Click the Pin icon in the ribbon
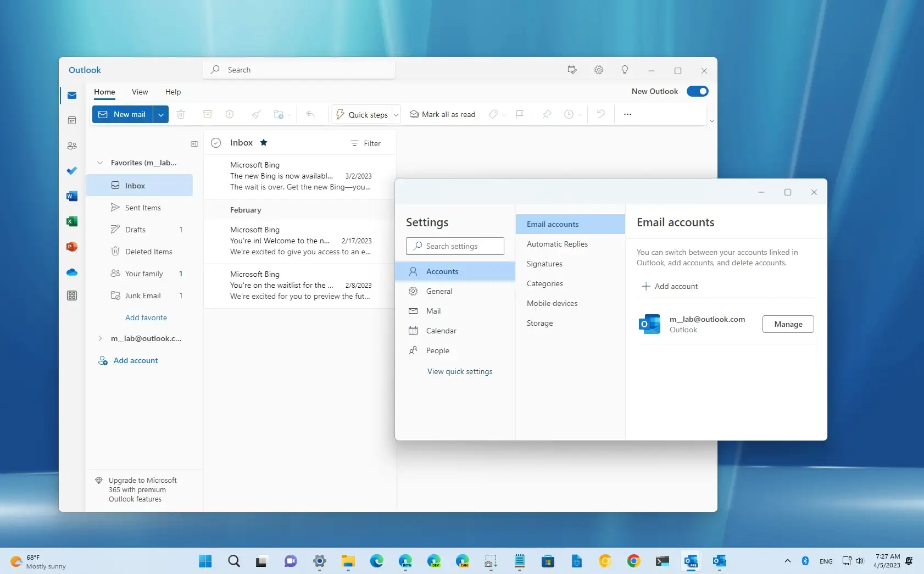This screenshot has height=574, width=924. pos(547,114)
